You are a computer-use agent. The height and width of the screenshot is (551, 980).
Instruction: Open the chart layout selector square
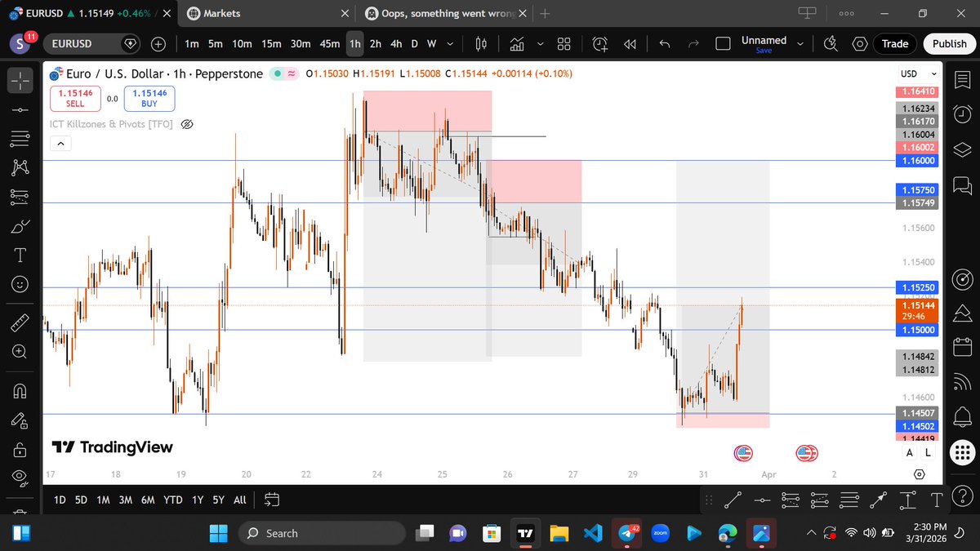(723, 44)
